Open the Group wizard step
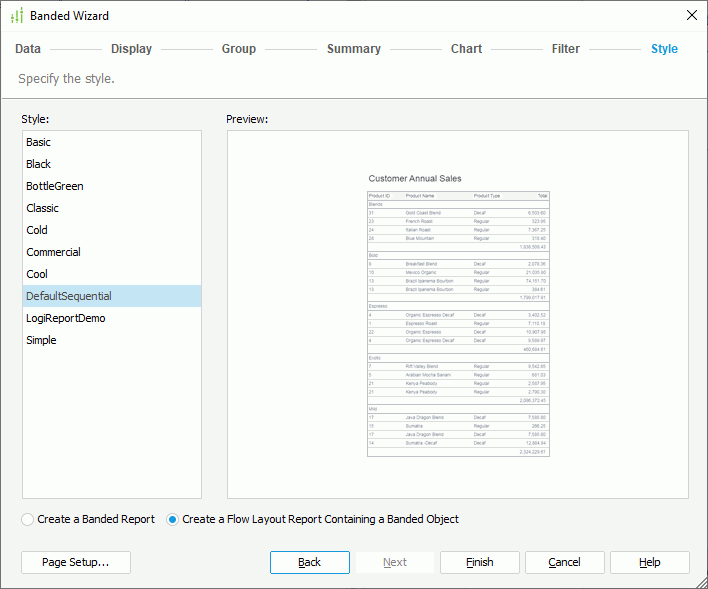708x589 pixels. click(239, 49)
